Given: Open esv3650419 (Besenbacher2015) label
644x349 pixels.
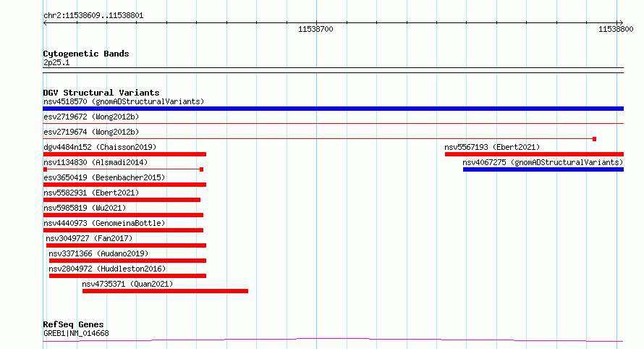Looking at the screenshot, I should (104, 177).
